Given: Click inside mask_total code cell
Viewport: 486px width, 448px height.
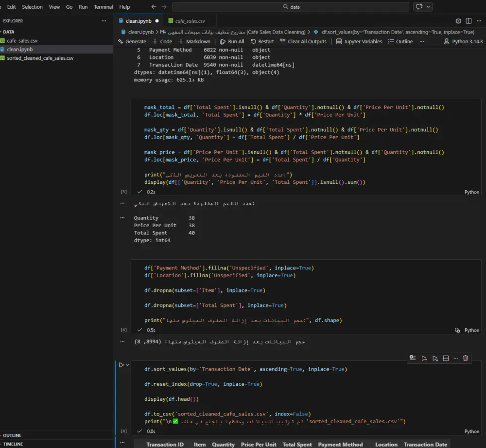Looking at the screenshot, I should [306, 144].
